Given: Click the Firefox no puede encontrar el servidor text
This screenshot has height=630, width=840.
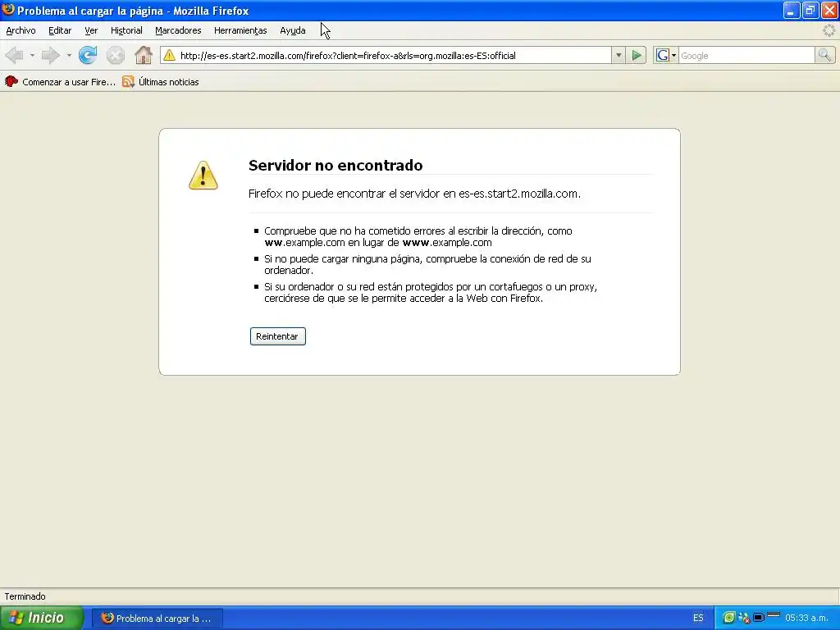Looking at the screenshot, I should (x=414, y=194).
